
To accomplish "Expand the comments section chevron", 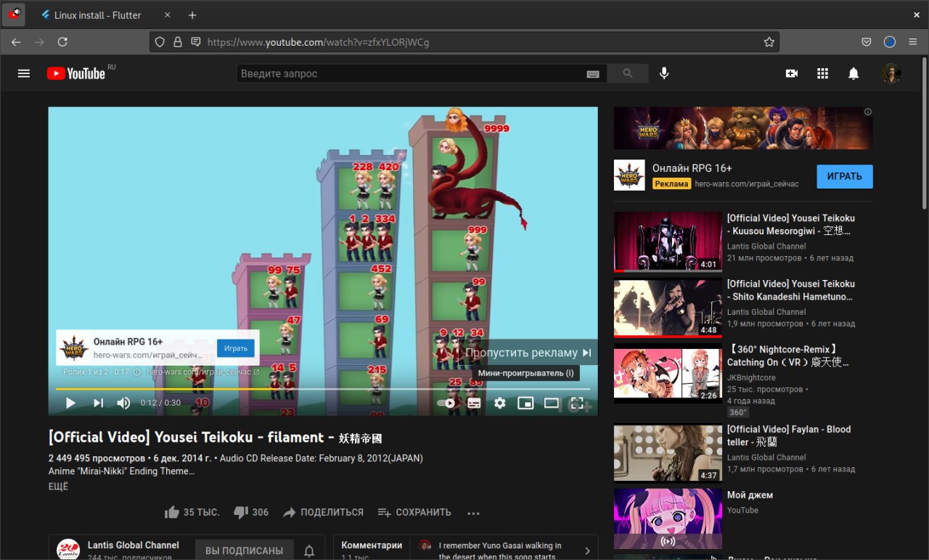I will click(588, 551).
